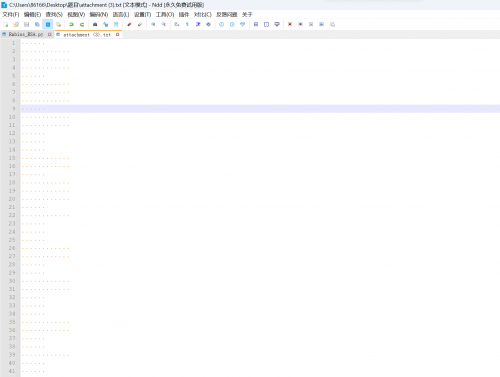Click the Save All toolbar icon

pos(37,24)
